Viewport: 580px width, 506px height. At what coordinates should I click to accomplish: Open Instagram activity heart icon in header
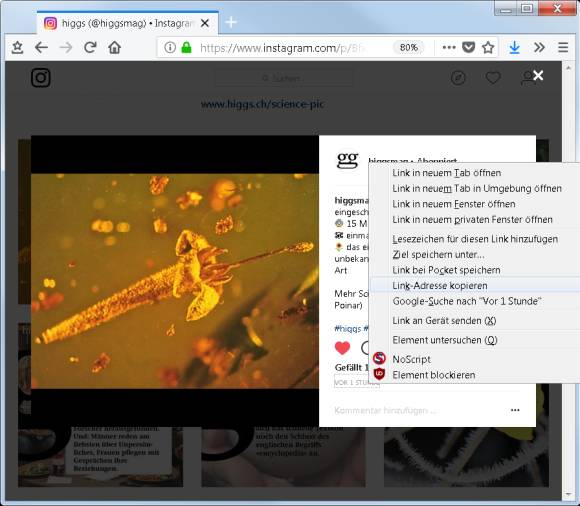pos(493,78)
